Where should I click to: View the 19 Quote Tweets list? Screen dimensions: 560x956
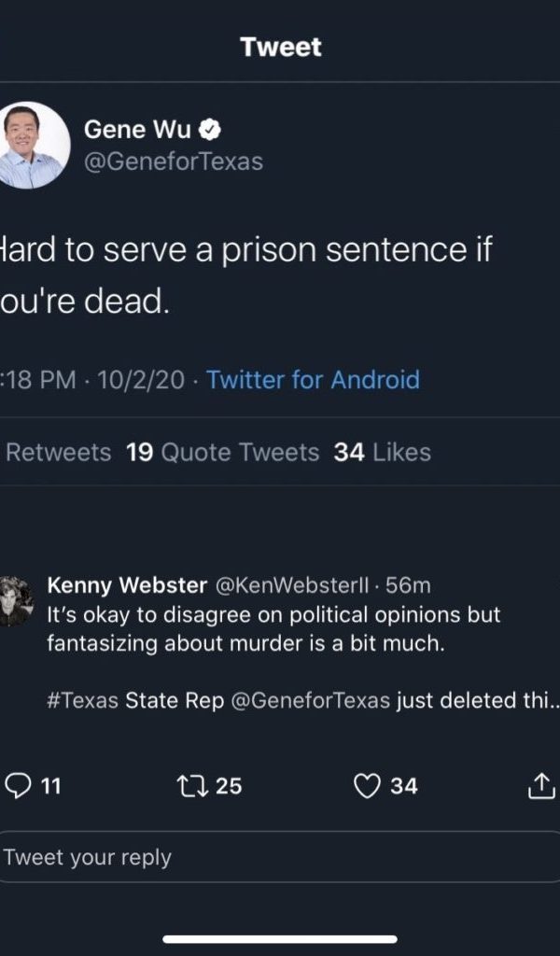pos(222,453)
